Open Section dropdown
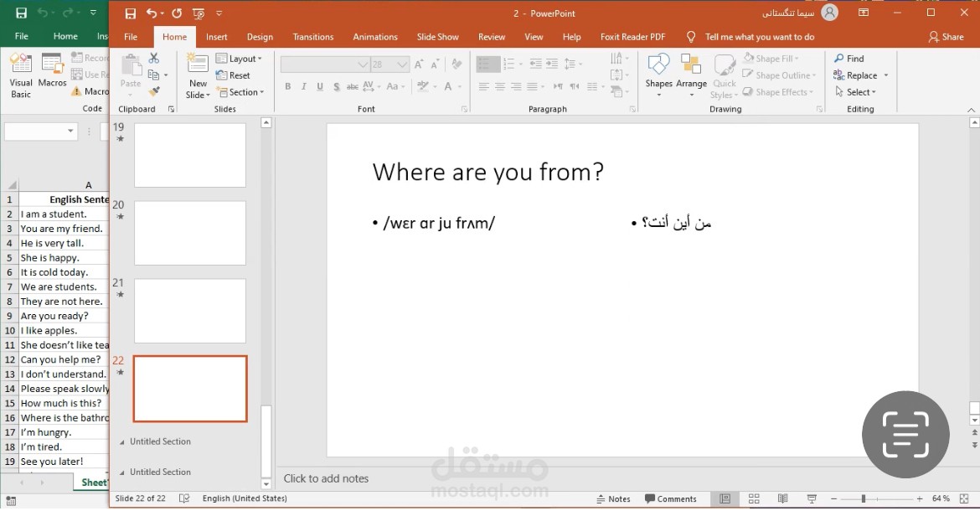The width and height of the screenshot is (980, 511). tap(240, 92)
